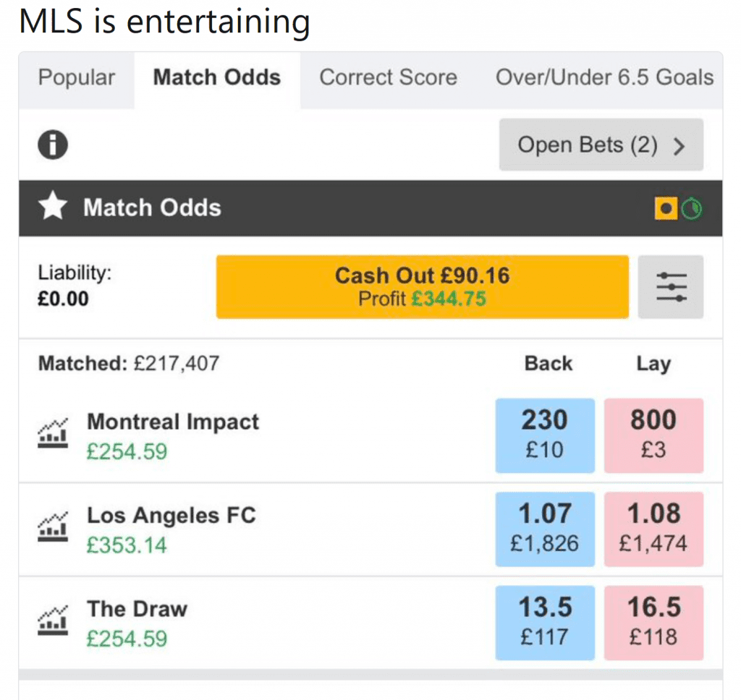The width and height of the screenshot is (741, 700).
Task: Lay The Draw at 16.5
Action: point(653,622)
